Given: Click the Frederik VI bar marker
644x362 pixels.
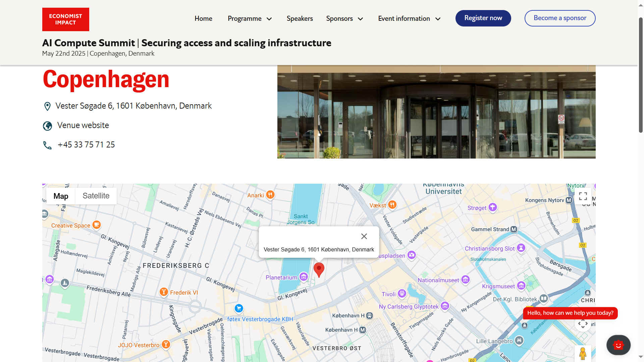Looking at the screenshot, I should click(164, 292).
